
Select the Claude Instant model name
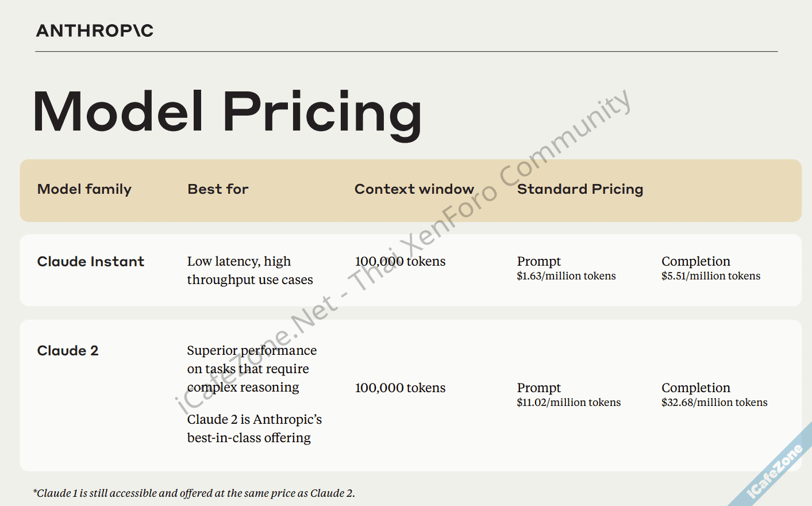coord(91,262)
